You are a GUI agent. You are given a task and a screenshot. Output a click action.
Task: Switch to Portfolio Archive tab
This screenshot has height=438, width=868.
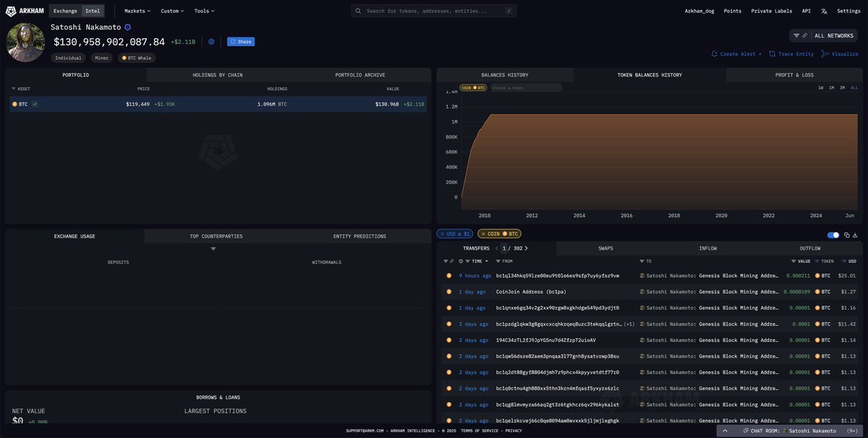click(359, 75)
